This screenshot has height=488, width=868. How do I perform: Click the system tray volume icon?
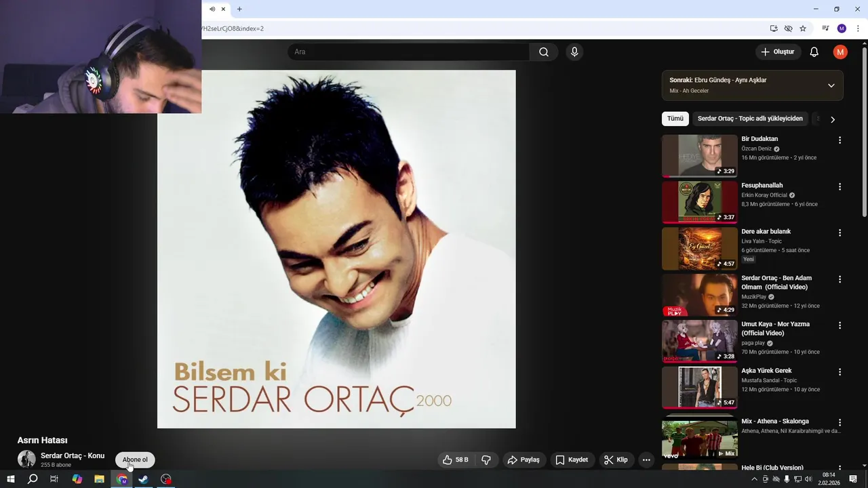click(x=808, y=479)
